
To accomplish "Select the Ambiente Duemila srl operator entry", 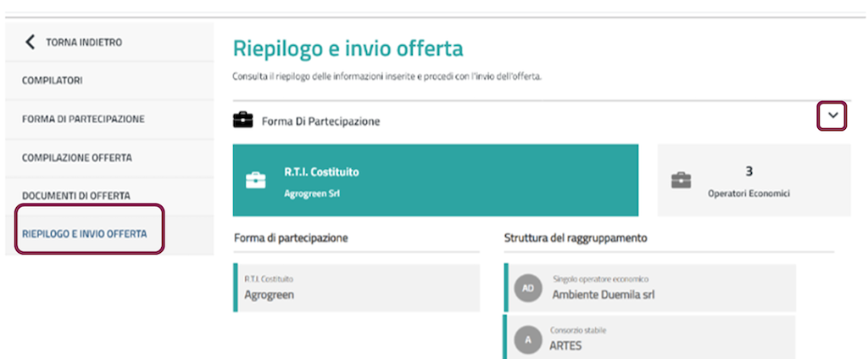I will pyautogui.click(x=653, y=288).
